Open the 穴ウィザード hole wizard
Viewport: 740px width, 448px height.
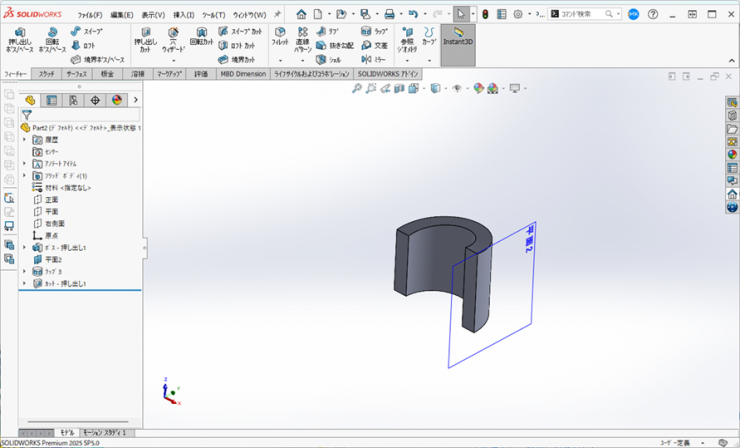173,40
